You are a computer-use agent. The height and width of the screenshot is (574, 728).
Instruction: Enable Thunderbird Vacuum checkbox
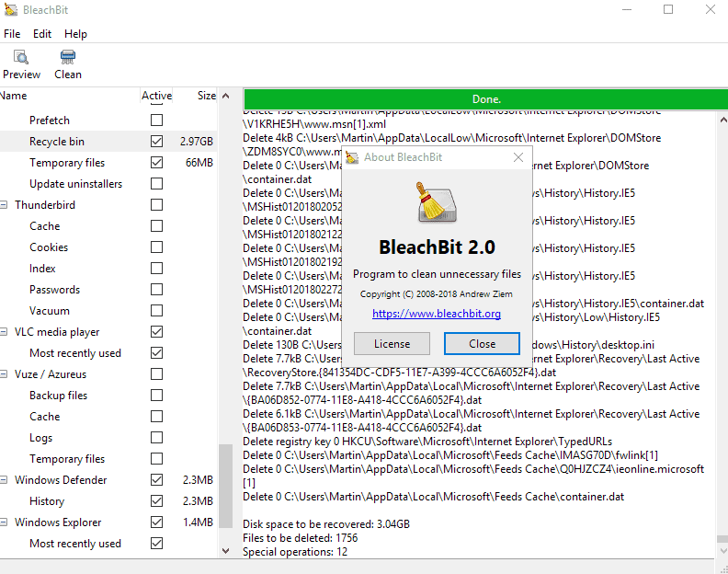[156, 311]
